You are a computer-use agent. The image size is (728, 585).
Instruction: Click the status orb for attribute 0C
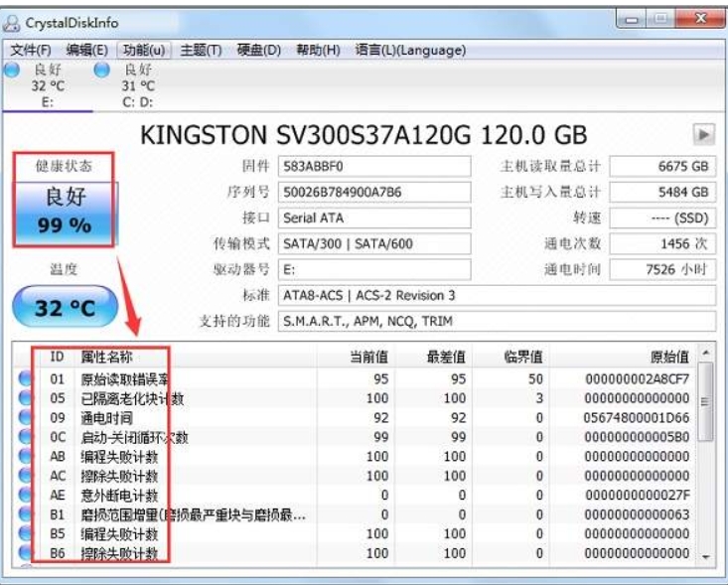point(26,437)
